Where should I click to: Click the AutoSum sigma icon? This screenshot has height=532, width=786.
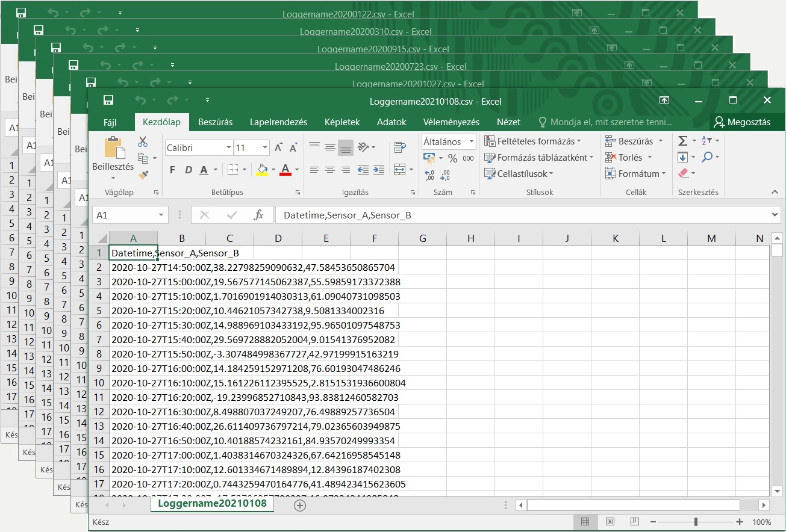point(682,141)
